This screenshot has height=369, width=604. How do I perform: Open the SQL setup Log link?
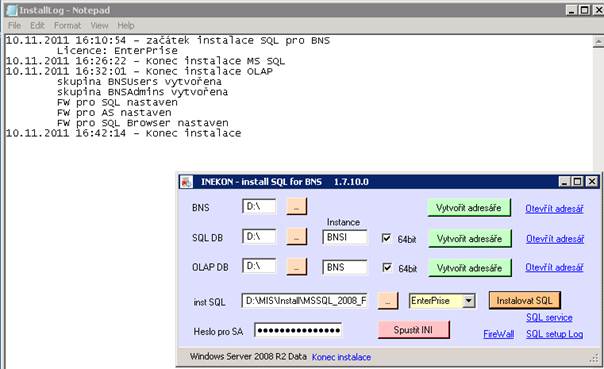[555, 334]
